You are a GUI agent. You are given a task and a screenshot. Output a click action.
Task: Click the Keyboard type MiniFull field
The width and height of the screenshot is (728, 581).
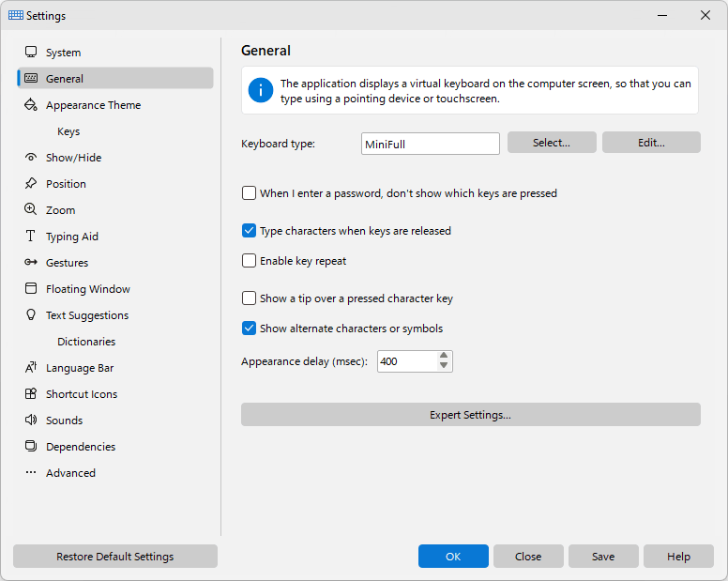431,144
